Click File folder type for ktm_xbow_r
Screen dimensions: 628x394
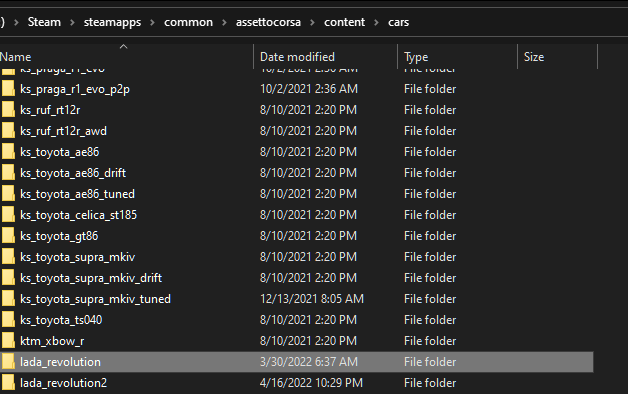(430, 341)
